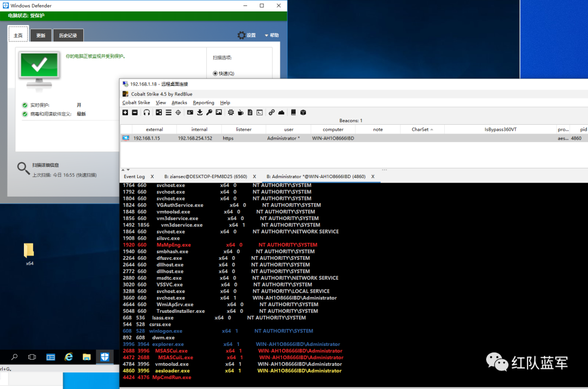This screenshot has height=389, width=588.
Task: Click the Help book icon in toolbar
Action: 293,113
